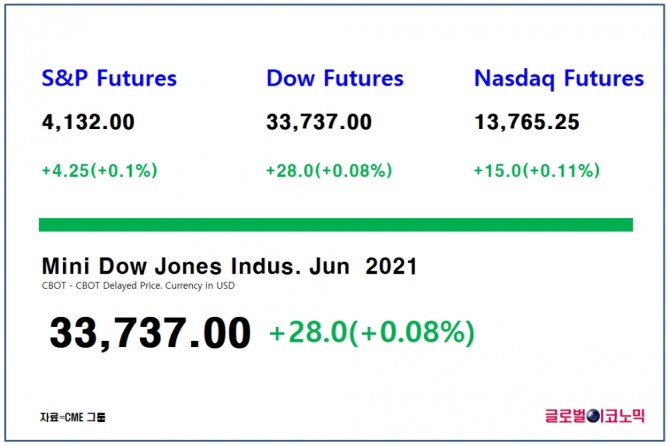This screenshot has height=446, width=670.
Task: Click the large bold 33,737.00 quote
Action: click(x=150, y=333)
